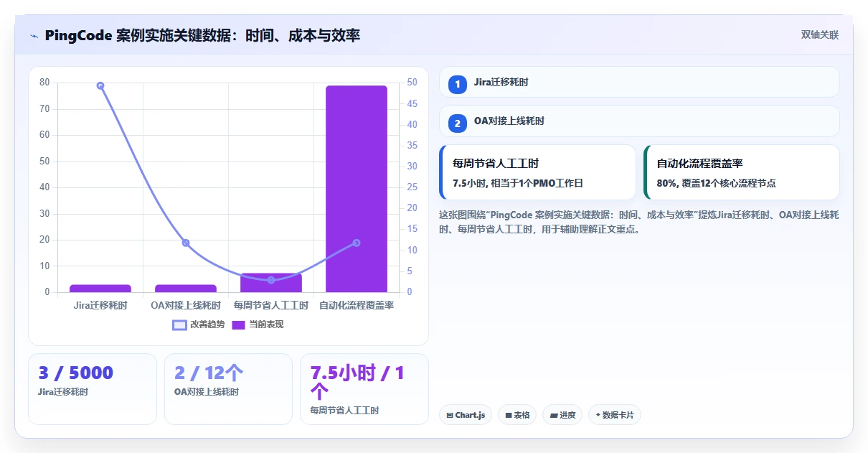Click the Chart.js tag chip
868x453 pixels.
466,415
